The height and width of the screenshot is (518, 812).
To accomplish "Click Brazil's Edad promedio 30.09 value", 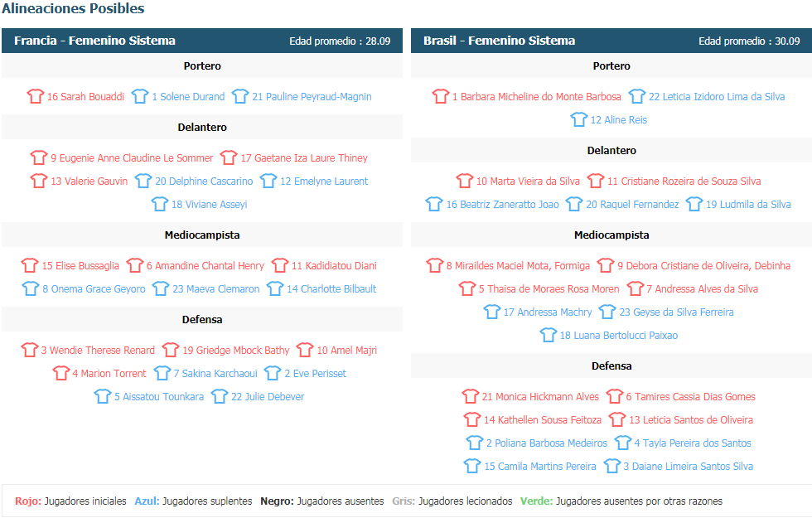I will (x=749, y=41).
